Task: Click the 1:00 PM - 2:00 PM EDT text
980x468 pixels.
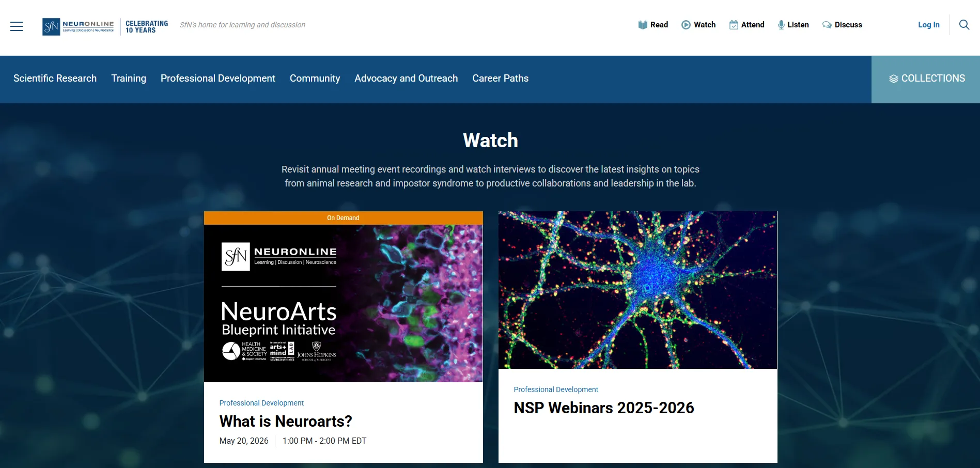Action: click(324, 441)
